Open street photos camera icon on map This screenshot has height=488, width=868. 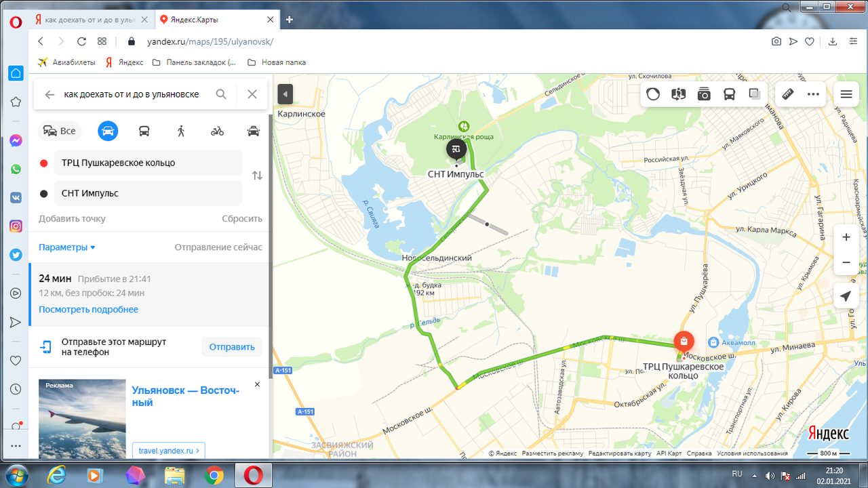click(704, 94)
